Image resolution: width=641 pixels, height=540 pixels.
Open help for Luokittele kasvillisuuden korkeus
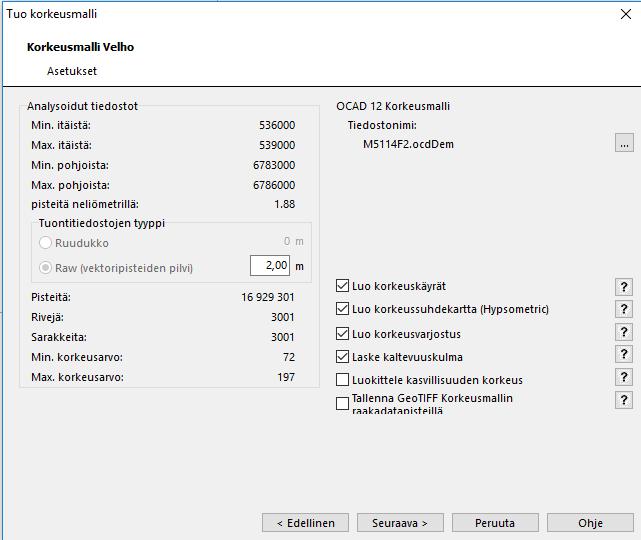click(x=624, y=377)
